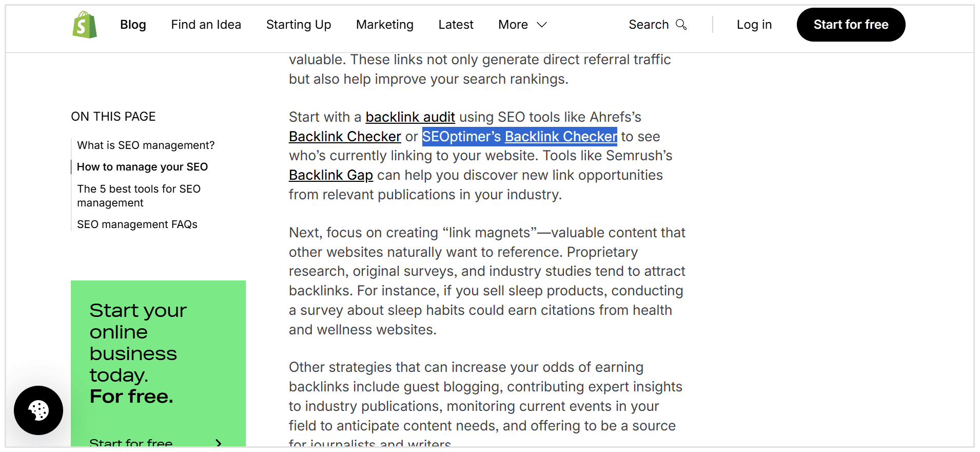Image resolution: width=980 pixels, height=452 pixels.
Task: Open "The 5 best tools for SEO management"
Action: [139, 196]
